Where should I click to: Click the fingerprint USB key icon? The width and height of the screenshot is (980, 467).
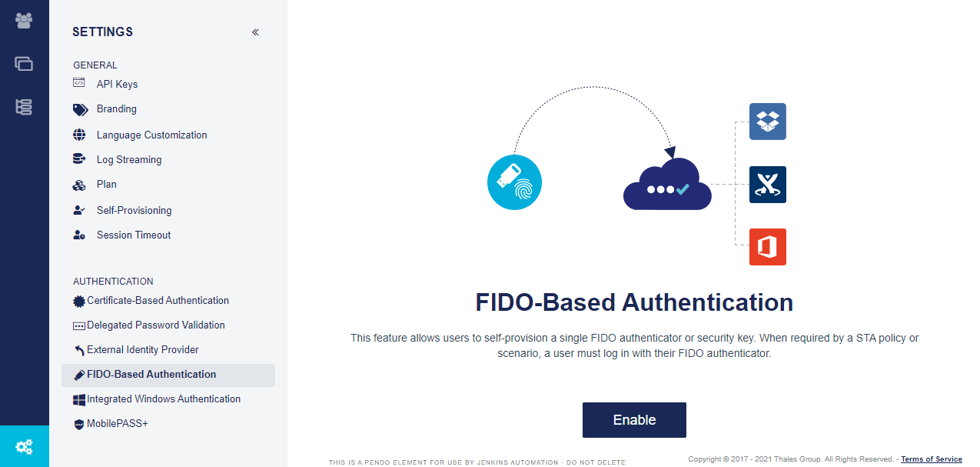pos(514,183)
